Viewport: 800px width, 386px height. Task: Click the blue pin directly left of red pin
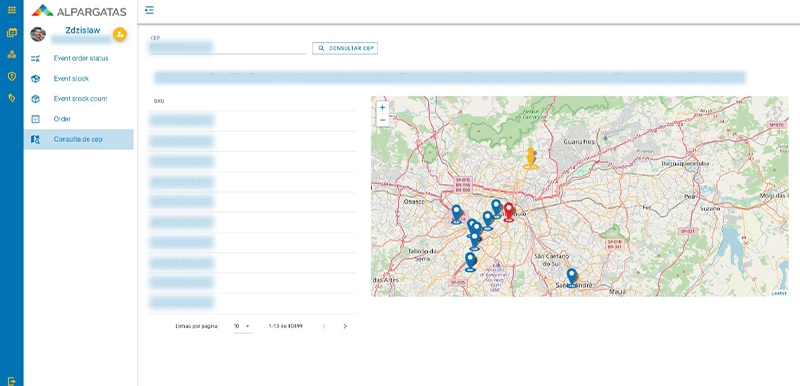click(x=496, y=208)
